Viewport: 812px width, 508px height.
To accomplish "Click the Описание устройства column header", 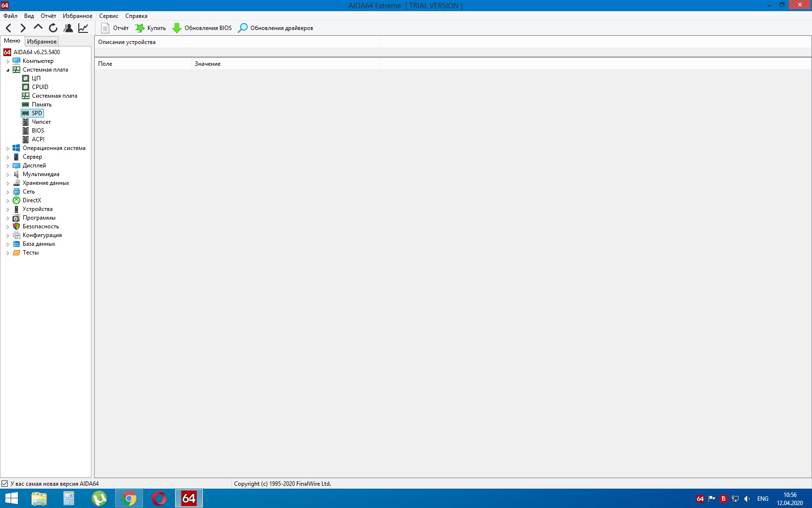I will [237, 43].
